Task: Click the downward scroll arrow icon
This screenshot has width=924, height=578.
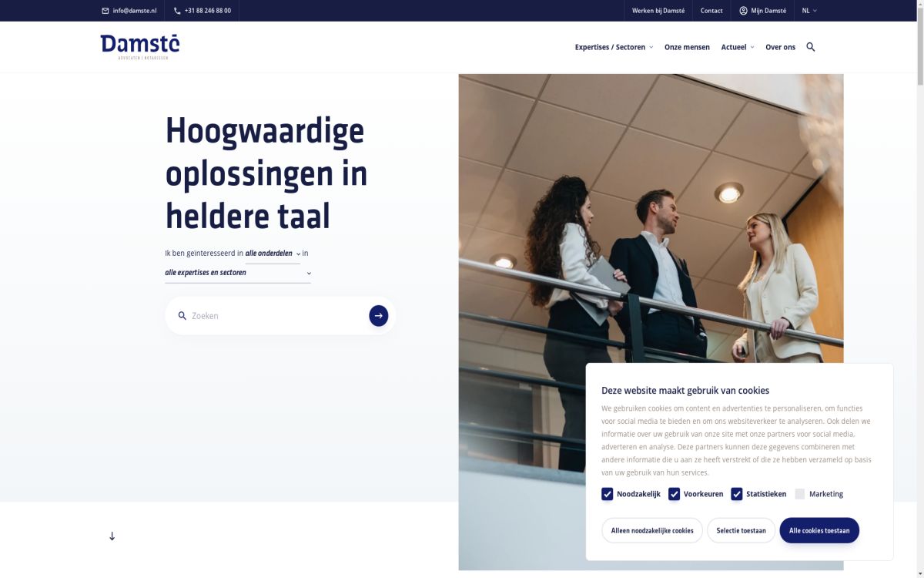Action: click(x=112, y=536)
